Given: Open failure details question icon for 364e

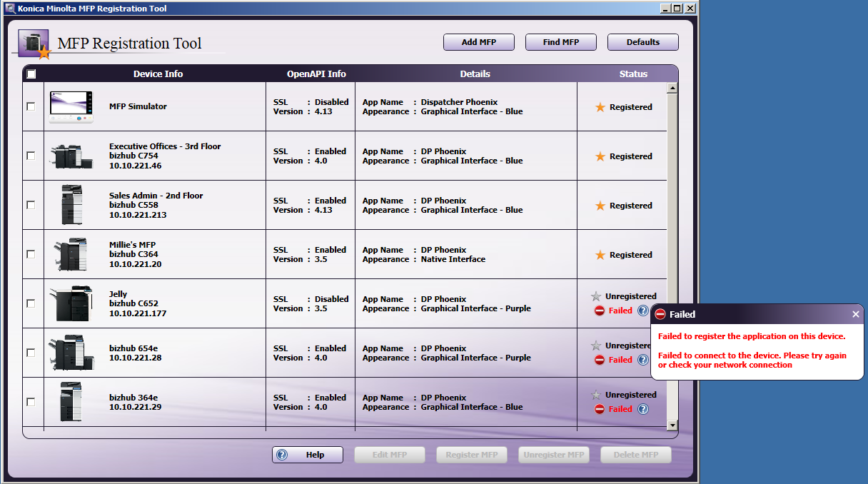Looking at the screenshot, I should click(643, 409).
